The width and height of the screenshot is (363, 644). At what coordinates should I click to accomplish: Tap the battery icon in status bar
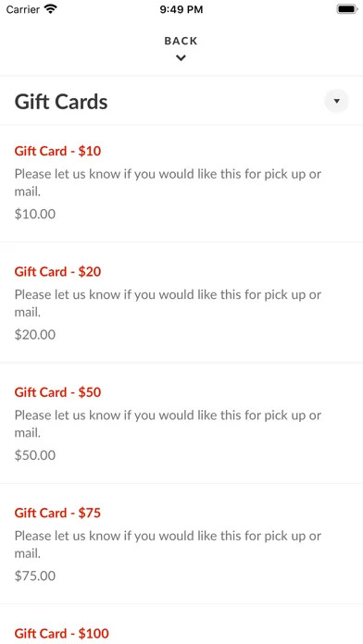point(346,9)
